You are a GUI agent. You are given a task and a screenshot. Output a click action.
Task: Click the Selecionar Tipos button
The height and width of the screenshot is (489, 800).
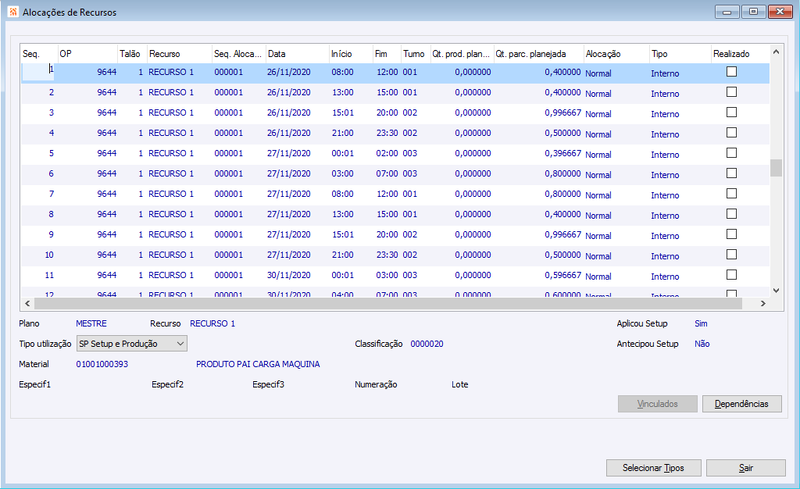pyautogui.click(x=654, y=468)
